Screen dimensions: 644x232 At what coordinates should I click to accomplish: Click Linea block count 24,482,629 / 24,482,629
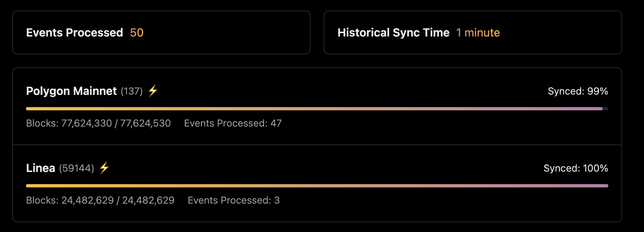coord(118,200)
